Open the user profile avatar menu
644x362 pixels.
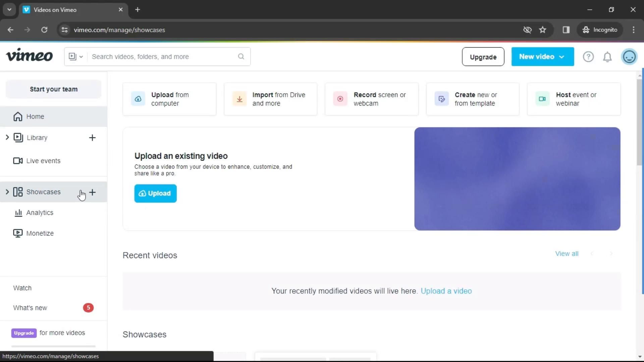tap(629, 57)
